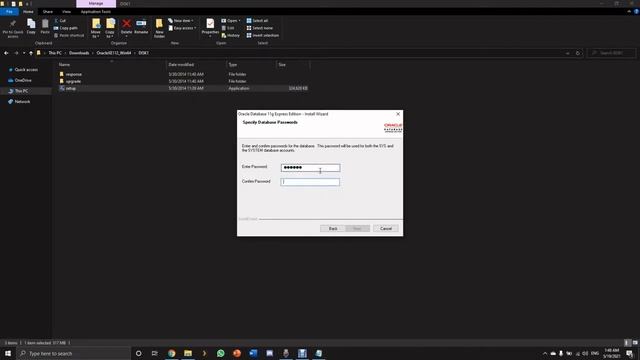Click Invert selection in ribbon

263,36
